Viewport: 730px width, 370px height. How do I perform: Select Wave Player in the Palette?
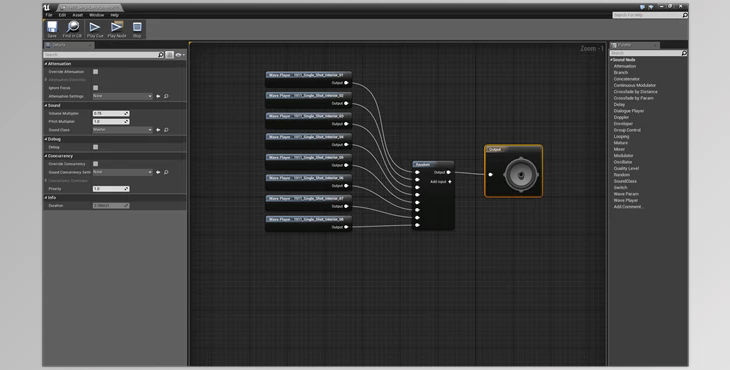point(626,201)
